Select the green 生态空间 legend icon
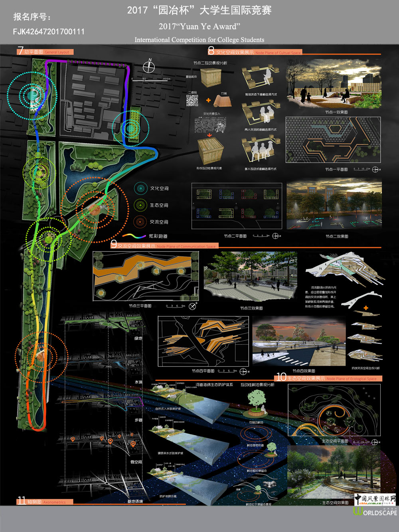Image resolution: width=399 pixels, height=532 pixels. pyautogui.click(x=140, y=205)
